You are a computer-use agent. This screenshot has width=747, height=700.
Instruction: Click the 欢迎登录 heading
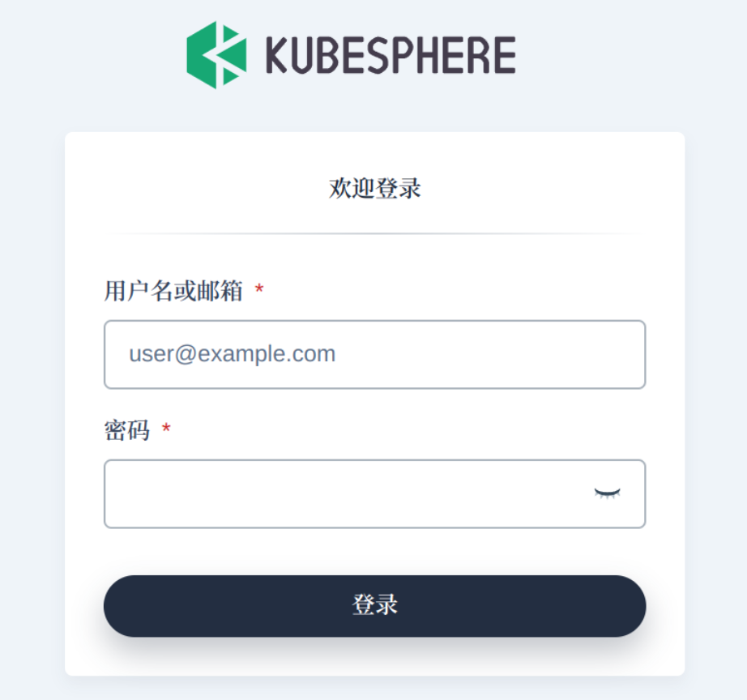click(374, 188)
